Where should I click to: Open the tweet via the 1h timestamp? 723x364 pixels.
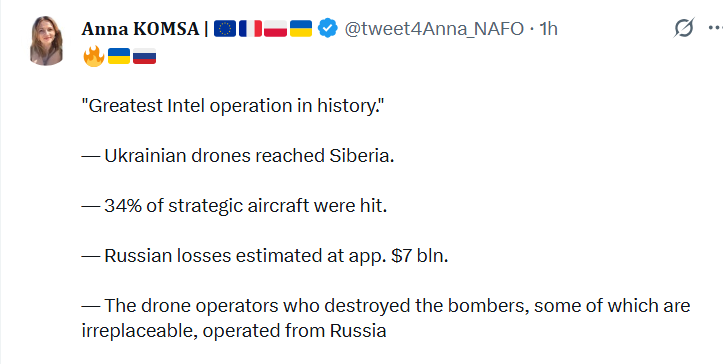tap(549, 29)
